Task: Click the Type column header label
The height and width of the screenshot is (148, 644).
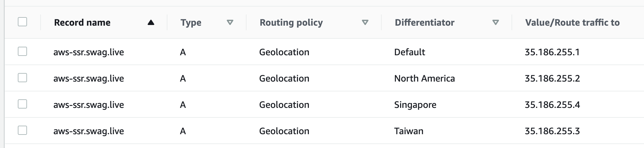Action: pos(191,22)
